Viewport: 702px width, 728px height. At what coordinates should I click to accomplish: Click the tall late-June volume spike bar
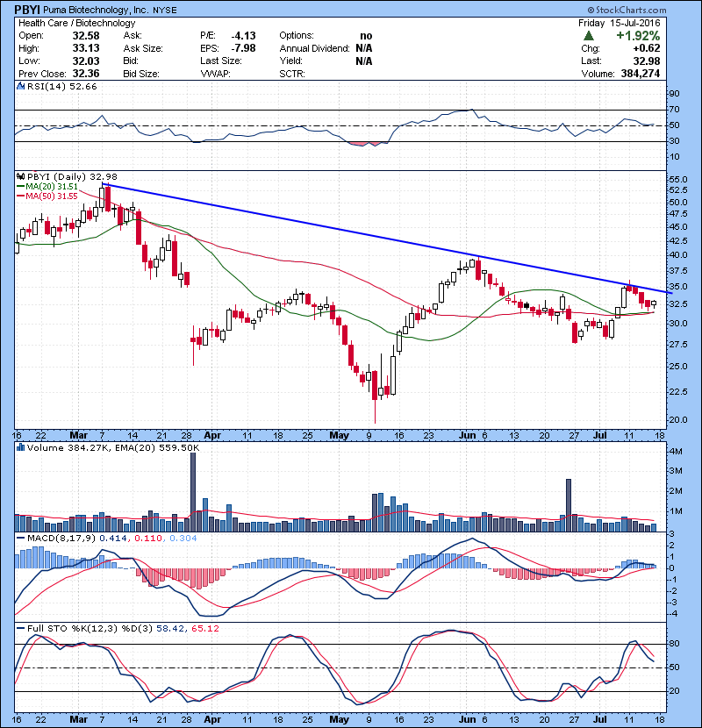[569, 505]
